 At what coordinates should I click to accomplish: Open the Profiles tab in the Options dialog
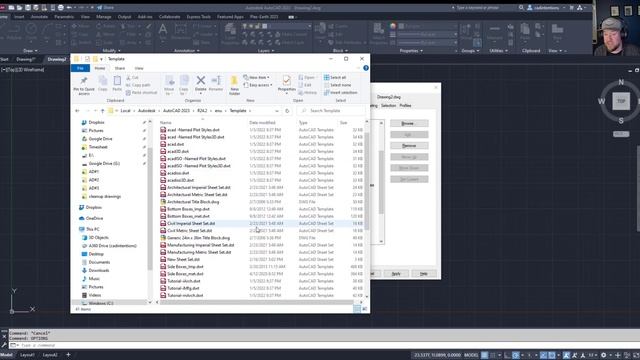tap(405, 105)
